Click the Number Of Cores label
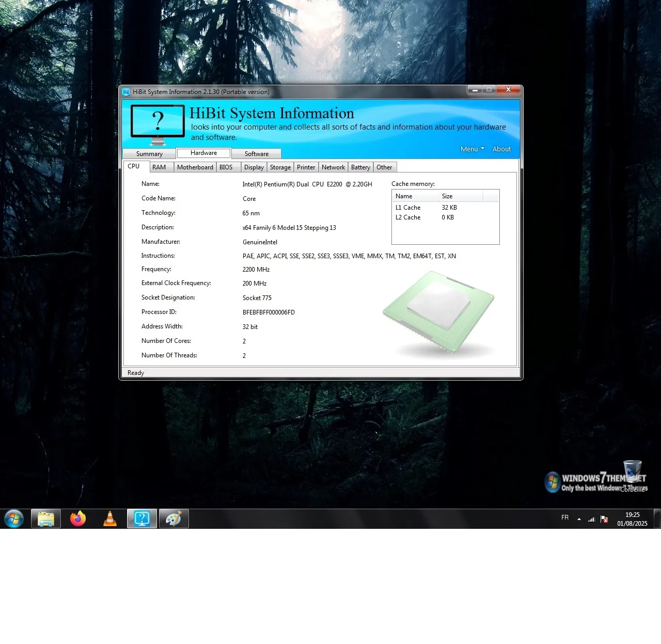 [x=166, y=341]
